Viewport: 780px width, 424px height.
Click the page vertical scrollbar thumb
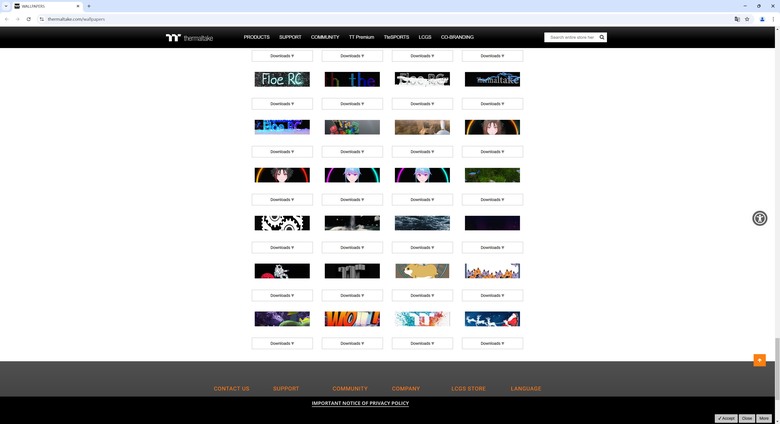[777, 369]
